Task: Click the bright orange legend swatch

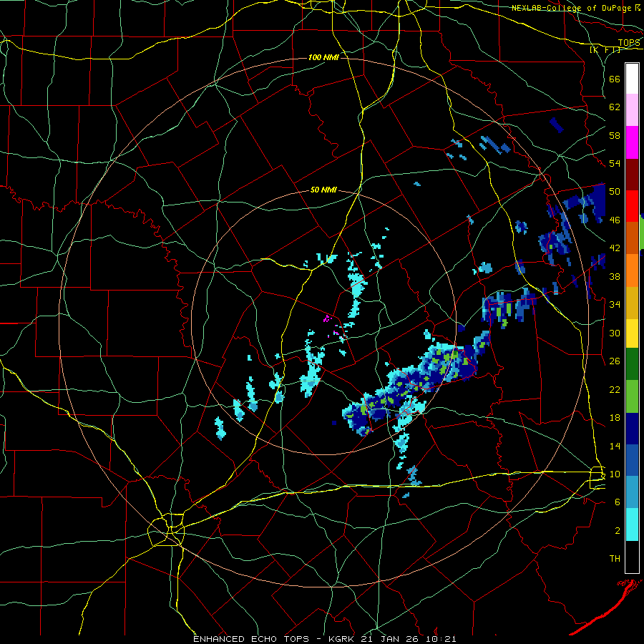Action: point(632,270)
